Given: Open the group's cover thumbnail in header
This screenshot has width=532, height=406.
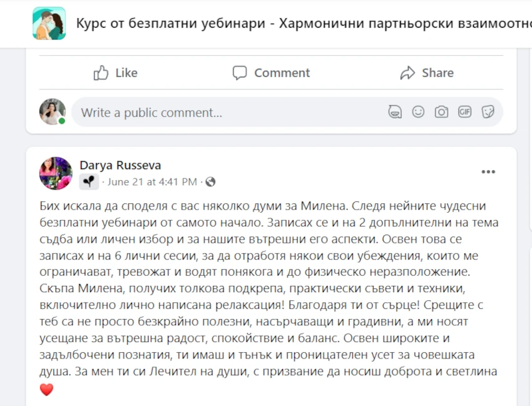Looking at the screenshot, I should (x=49, y=24).
